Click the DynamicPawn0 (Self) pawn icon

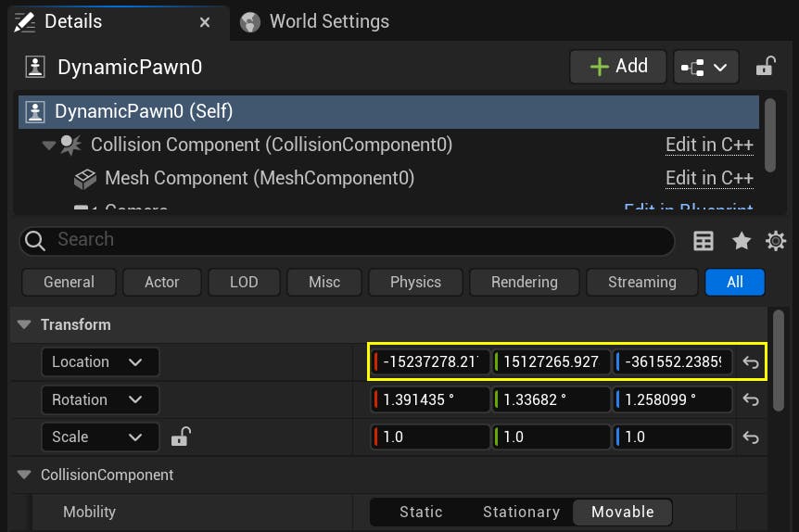pos(35,111)
